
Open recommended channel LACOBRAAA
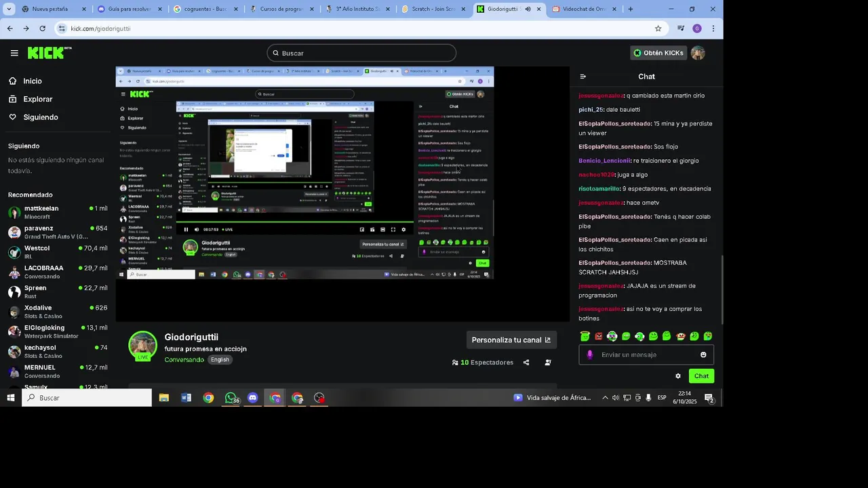click(x=58, y=272)
